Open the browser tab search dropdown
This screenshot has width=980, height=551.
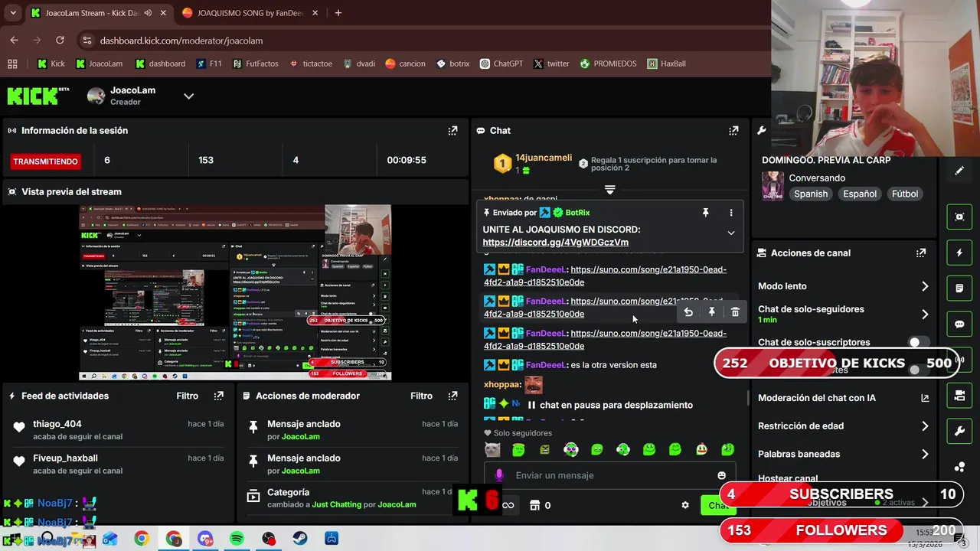[x=13, y=13]
